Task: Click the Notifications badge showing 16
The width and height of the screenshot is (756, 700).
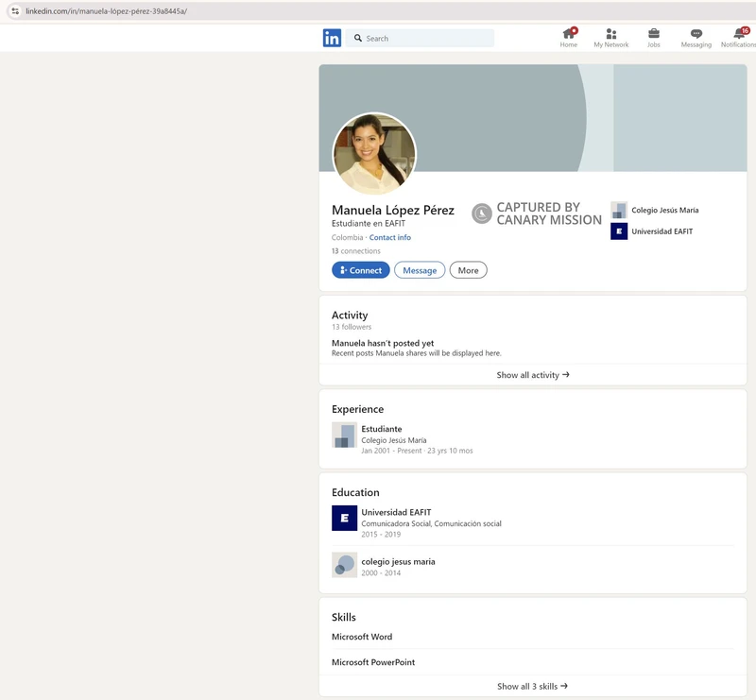Action: [744, 28]
